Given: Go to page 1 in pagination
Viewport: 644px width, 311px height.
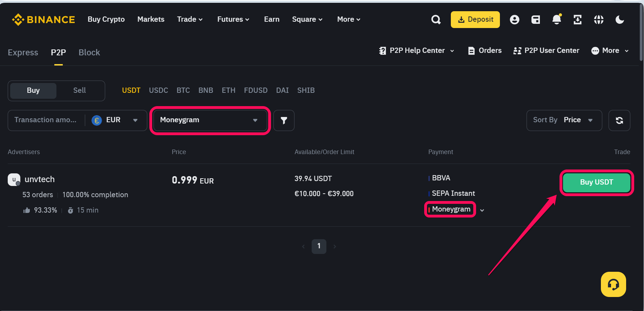Looking at the screenshot, I should [319, 247].
